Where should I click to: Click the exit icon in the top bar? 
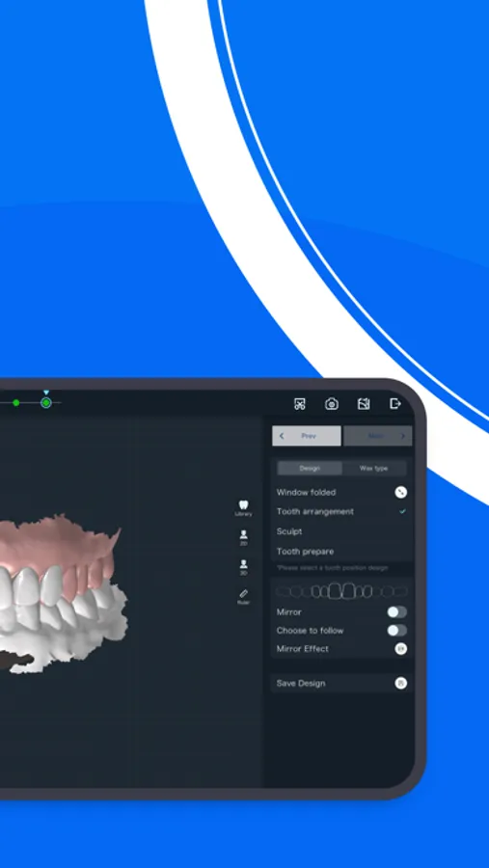pyautogui.click(x=395, y=403)
